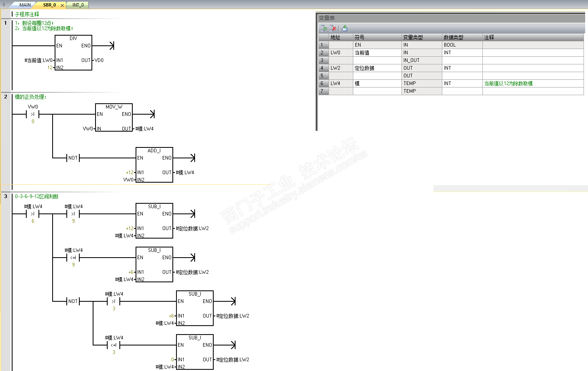Click the #模:LW4 >I 6 contact
This screenshot has width=588, height=371.
(x=33, y=214)
